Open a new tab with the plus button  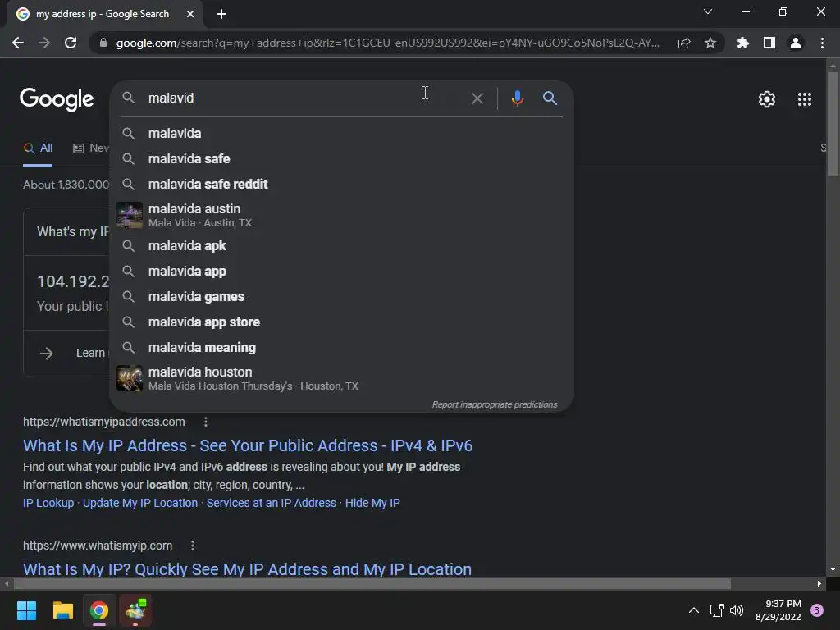[221, 14]
